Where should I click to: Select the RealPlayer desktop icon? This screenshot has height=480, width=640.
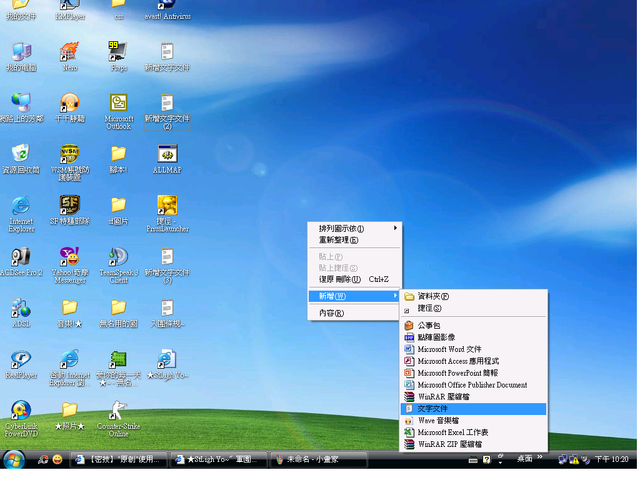20,360
